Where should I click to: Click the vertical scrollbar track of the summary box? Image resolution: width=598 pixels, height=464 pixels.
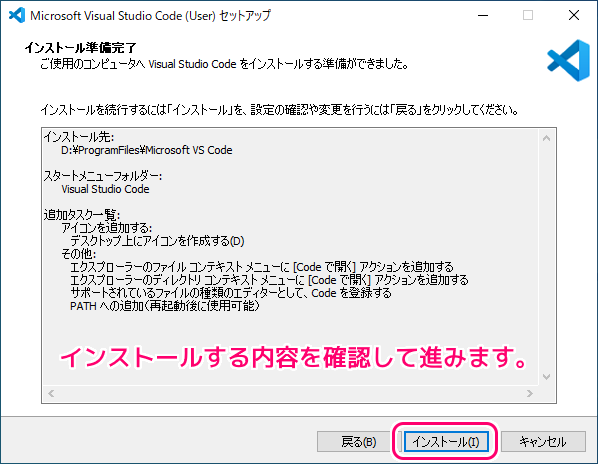(x=547, y=257)
